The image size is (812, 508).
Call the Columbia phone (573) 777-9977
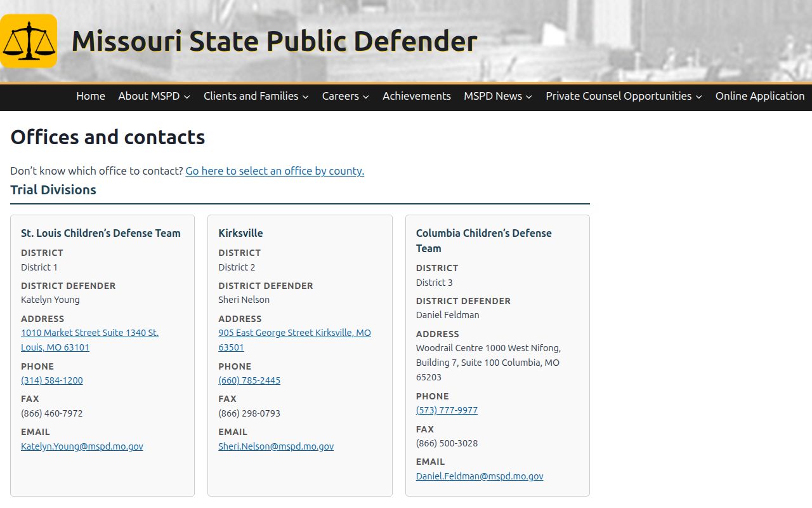447,410
